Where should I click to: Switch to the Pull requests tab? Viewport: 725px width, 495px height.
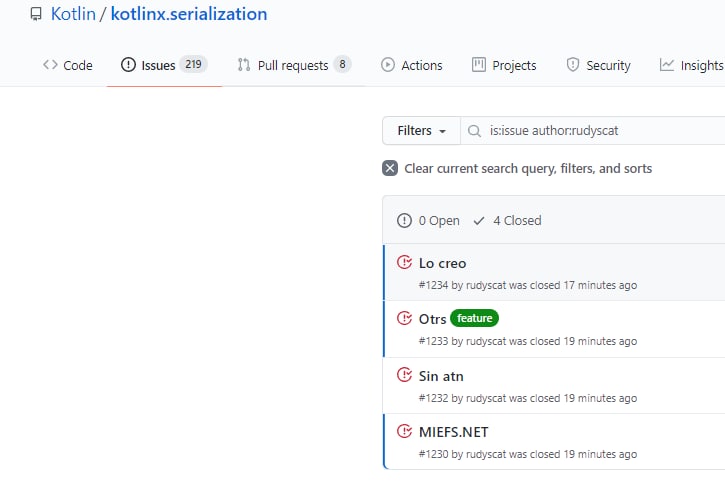pyautogui.click(x=294, y=65)
